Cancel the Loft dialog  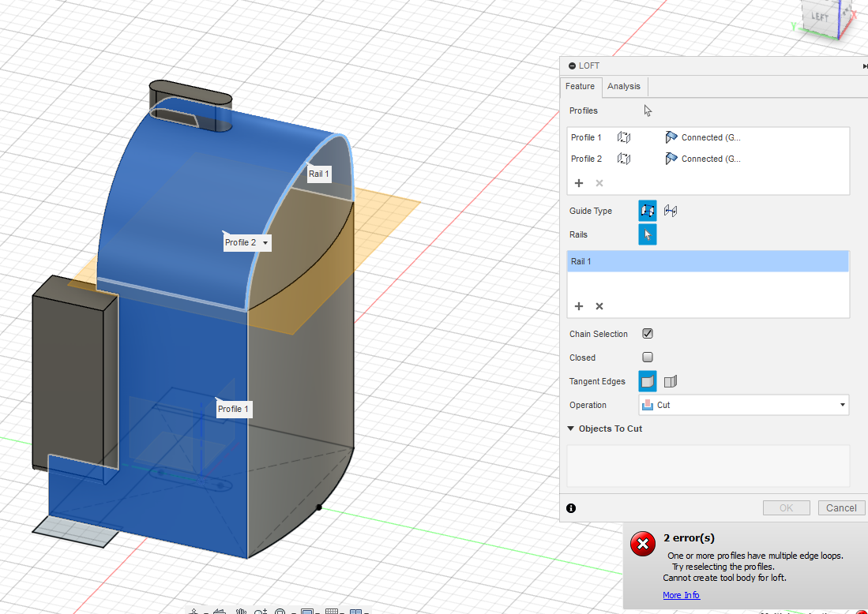(841, 507)
